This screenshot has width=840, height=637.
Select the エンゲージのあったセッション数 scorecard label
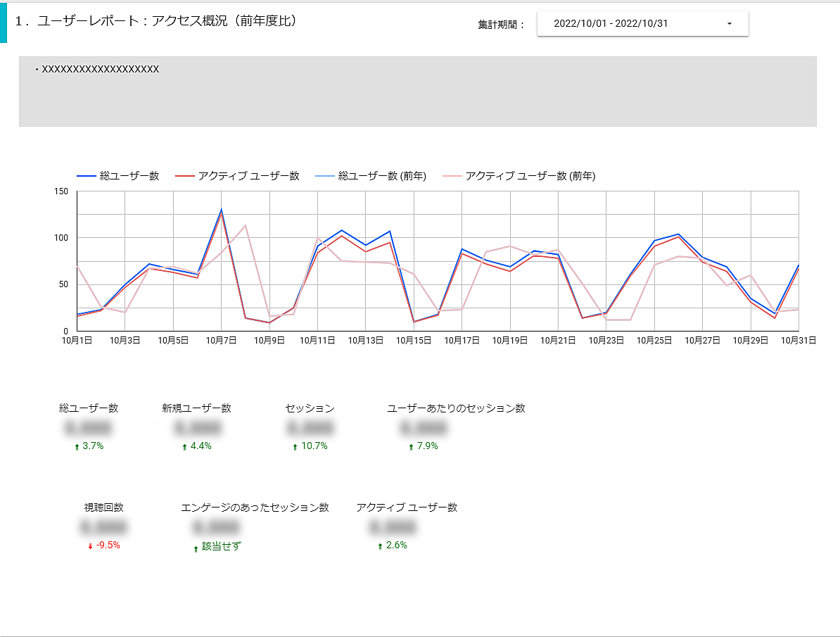(255, 507)
